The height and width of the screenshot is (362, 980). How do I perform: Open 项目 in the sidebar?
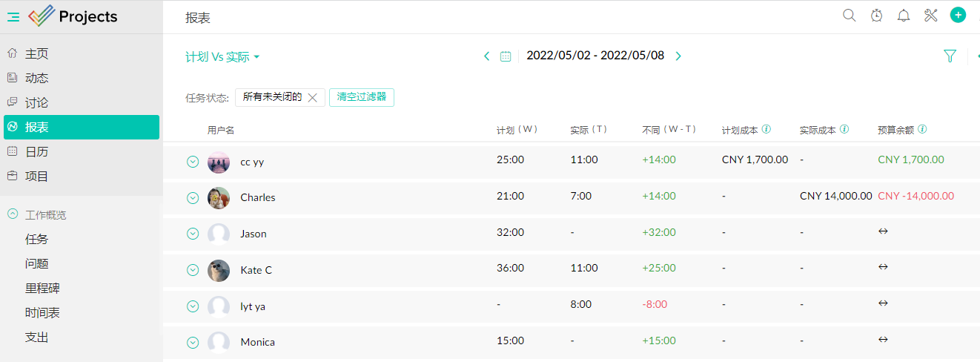pyautogui.click(x=82, y=176)
